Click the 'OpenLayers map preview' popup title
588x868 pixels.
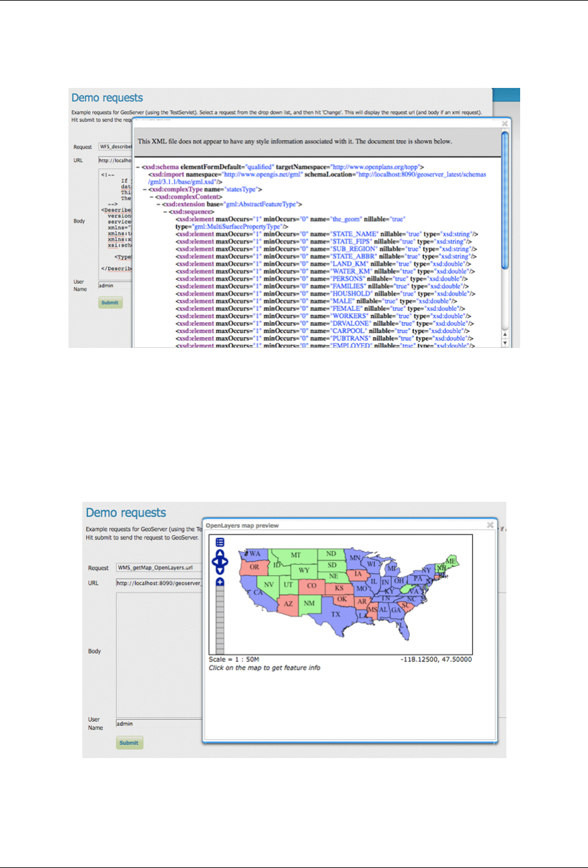(x=242, y=526)
